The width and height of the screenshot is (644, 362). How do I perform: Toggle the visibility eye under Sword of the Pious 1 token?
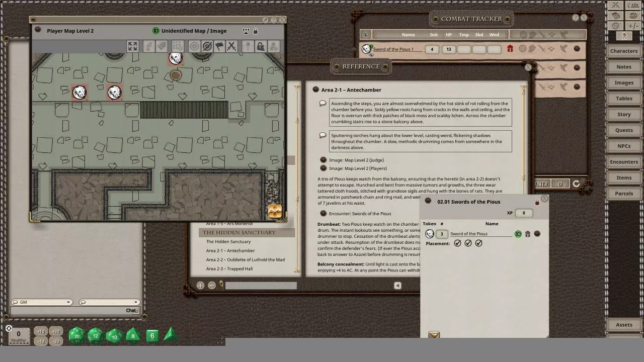[371, 55]
